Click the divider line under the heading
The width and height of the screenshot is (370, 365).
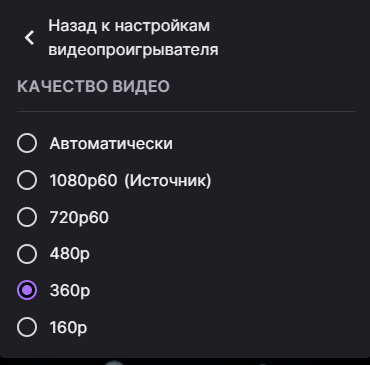(186, 111)
